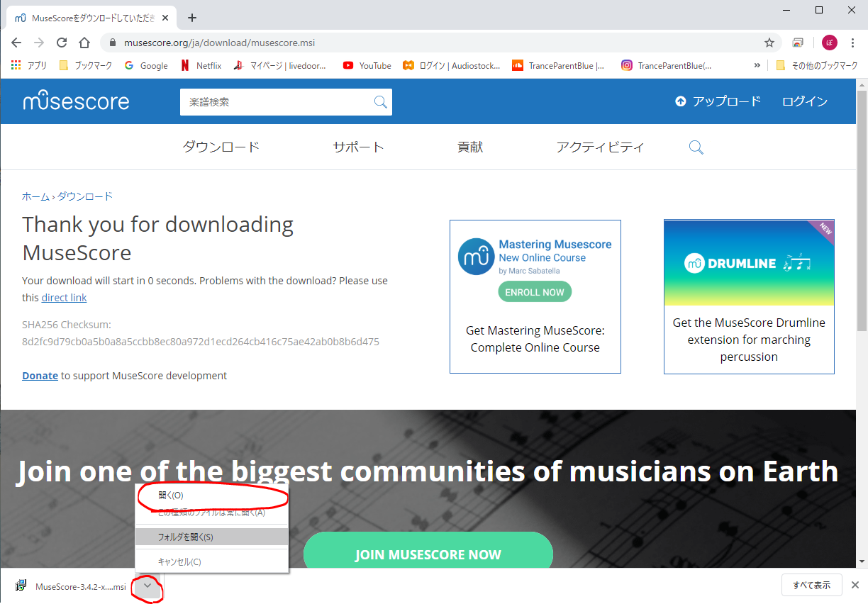Click the padlock site info icon
This screenshot has height=604, width=868.
113,43
